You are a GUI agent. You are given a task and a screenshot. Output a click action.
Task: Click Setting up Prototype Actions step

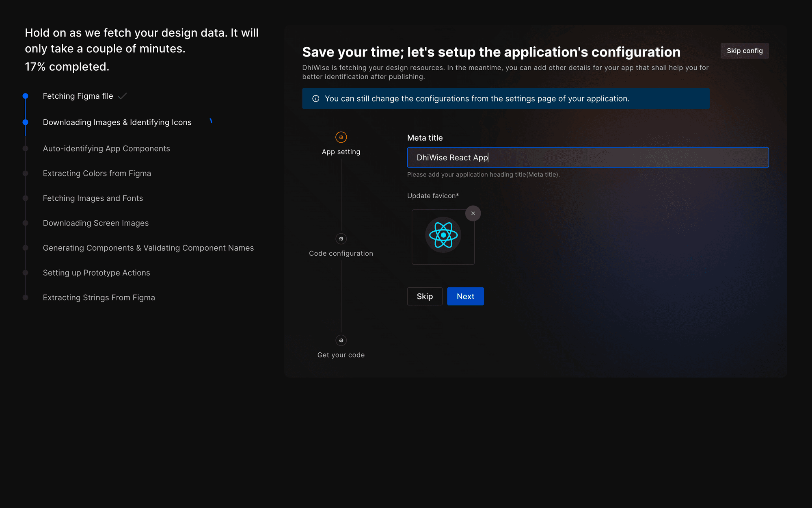click(x=97, y=272)
